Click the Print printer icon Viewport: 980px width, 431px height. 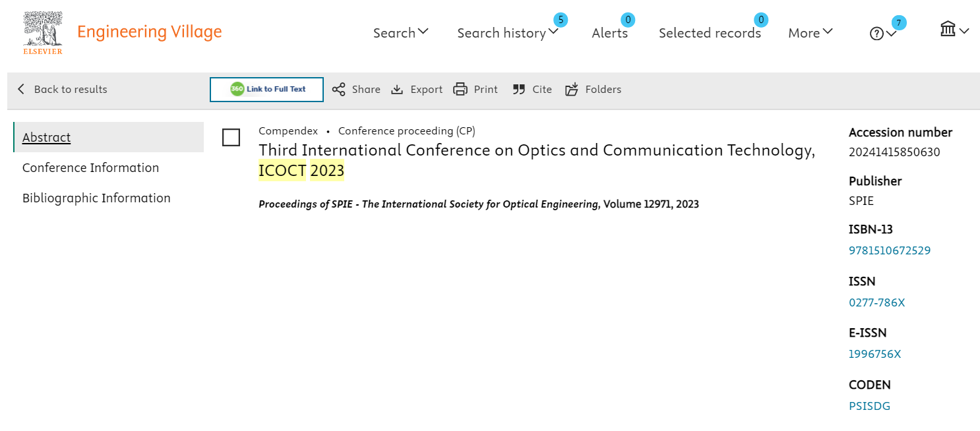coord(460,89)
